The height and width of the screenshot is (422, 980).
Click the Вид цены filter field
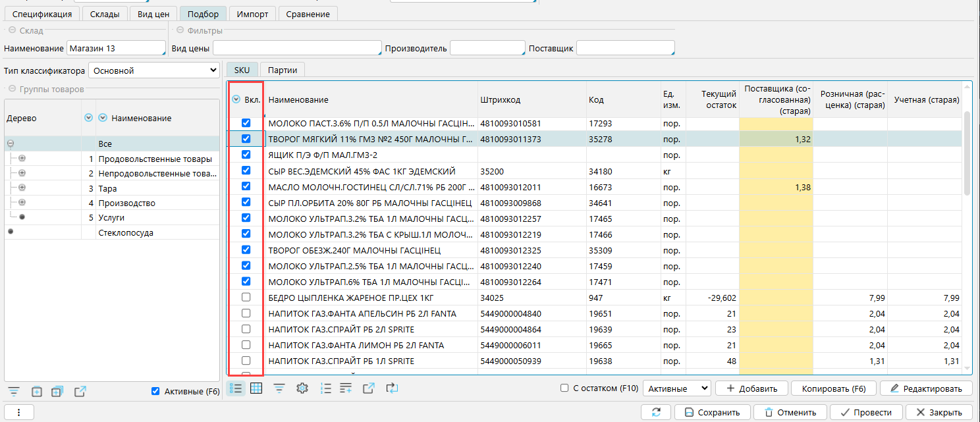pos(297,48)
